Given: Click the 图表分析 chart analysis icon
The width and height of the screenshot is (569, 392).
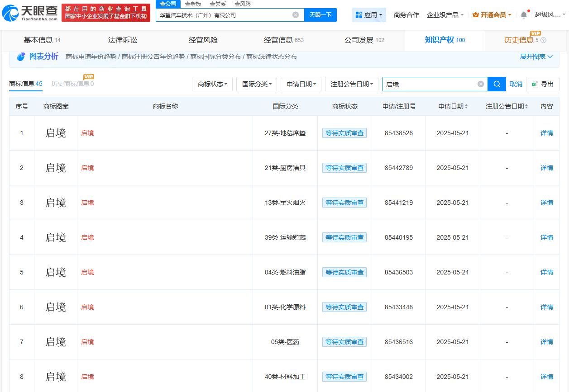Looking at the screenshot, I should tap(20, 56).
